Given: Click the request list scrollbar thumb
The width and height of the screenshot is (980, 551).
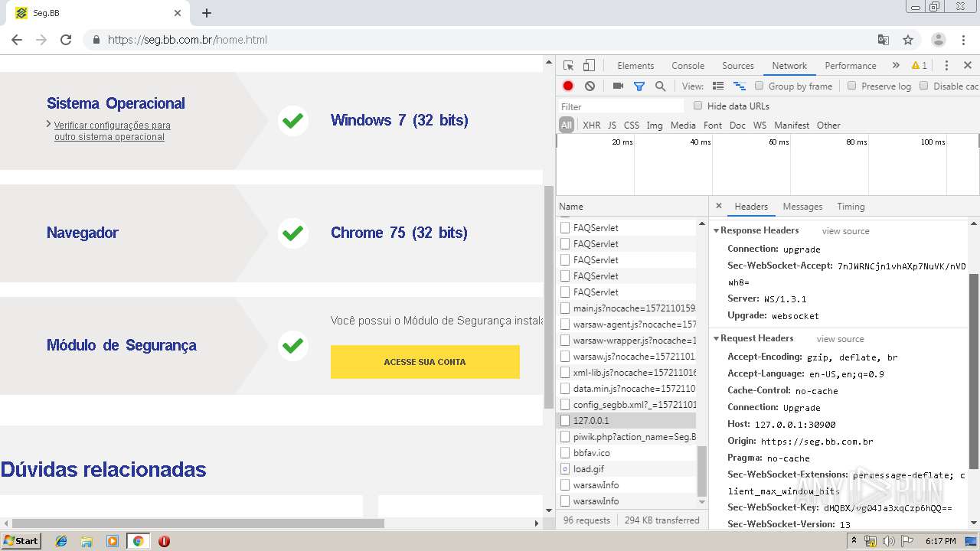Looking at the screenshot, I should coord(701,471).
